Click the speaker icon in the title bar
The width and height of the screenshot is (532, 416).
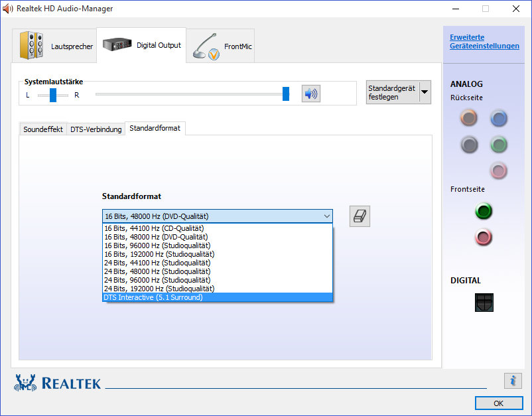[7, 9]
